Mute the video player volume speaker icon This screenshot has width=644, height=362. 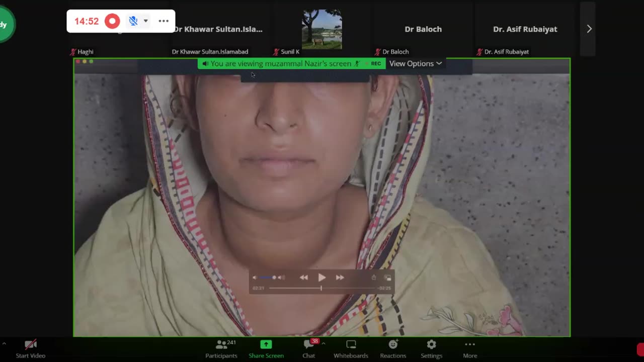pyautogui.click(x=255, y=278)
